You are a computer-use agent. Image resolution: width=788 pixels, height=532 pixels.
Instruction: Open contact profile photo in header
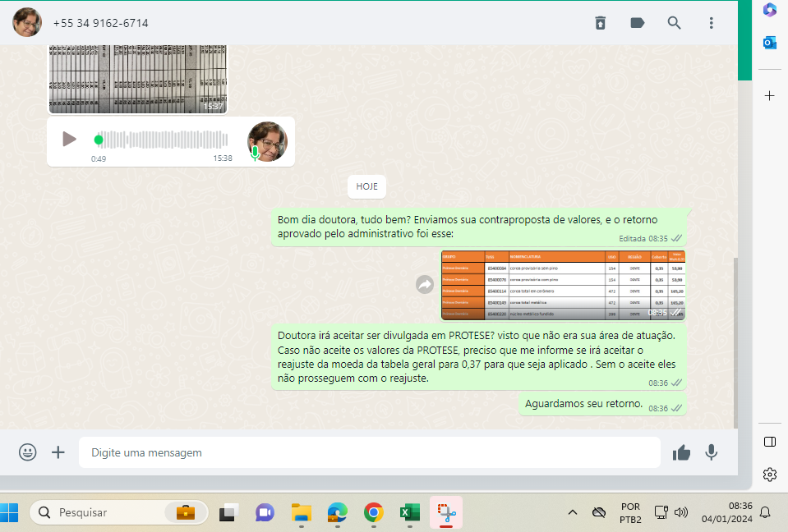(x=27, y=22)
